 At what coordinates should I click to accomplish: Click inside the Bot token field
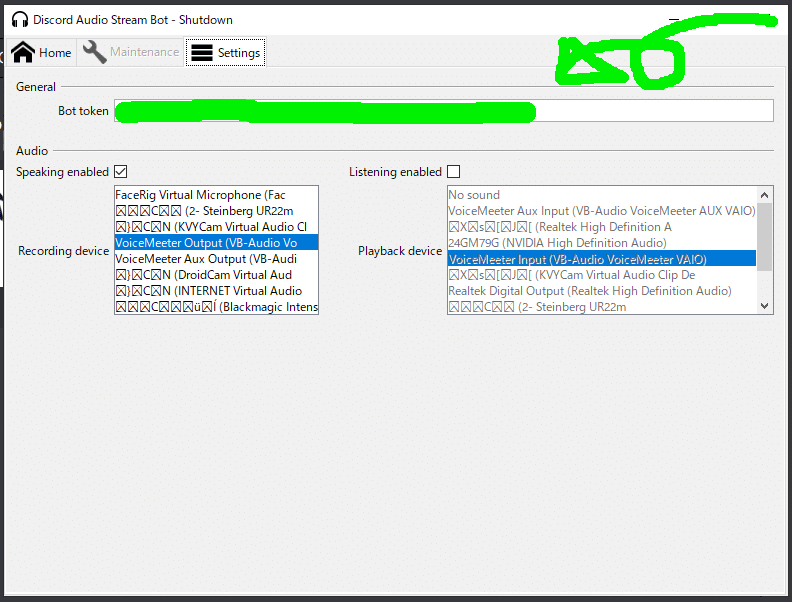[x=443, y=111]
